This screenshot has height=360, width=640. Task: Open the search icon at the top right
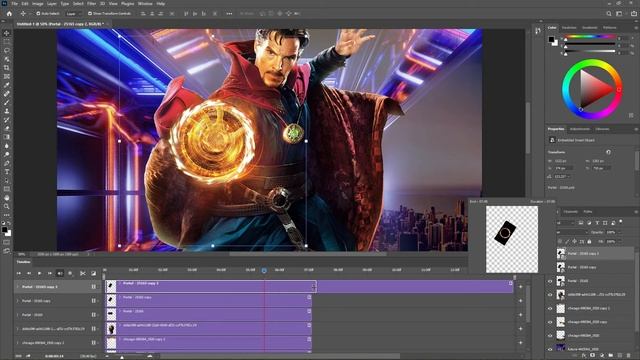tap(609, 13)
